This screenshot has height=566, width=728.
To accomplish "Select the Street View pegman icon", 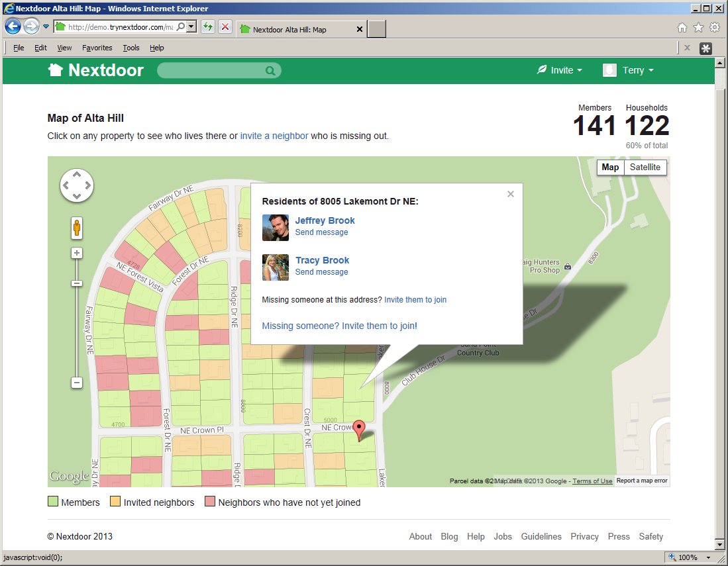I will [77, 227].
